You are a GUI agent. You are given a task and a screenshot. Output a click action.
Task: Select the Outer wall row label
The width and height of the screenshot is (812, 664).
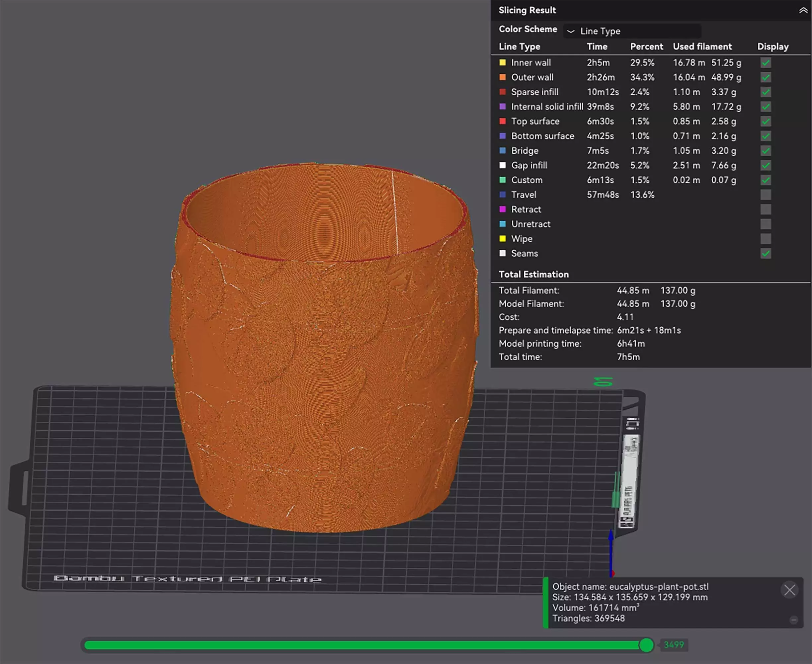[532, 77]
